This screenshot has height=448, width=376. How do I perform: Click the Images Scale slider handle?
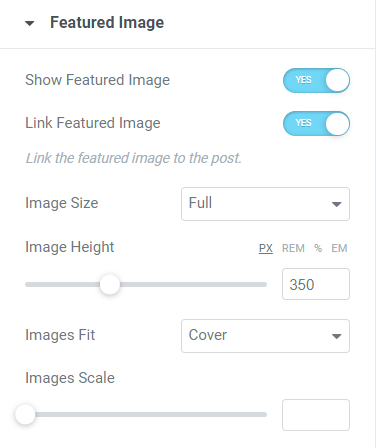coord(25,415)
